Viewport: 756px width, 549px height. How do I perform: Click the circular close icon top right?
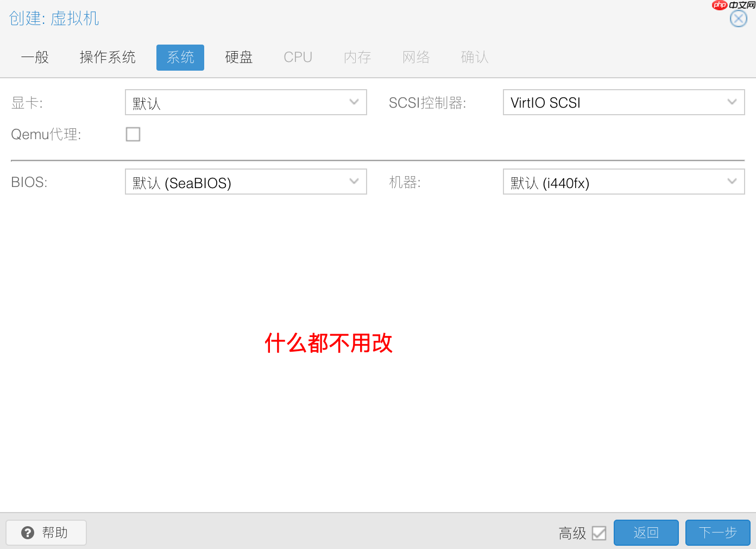point(738,18)
